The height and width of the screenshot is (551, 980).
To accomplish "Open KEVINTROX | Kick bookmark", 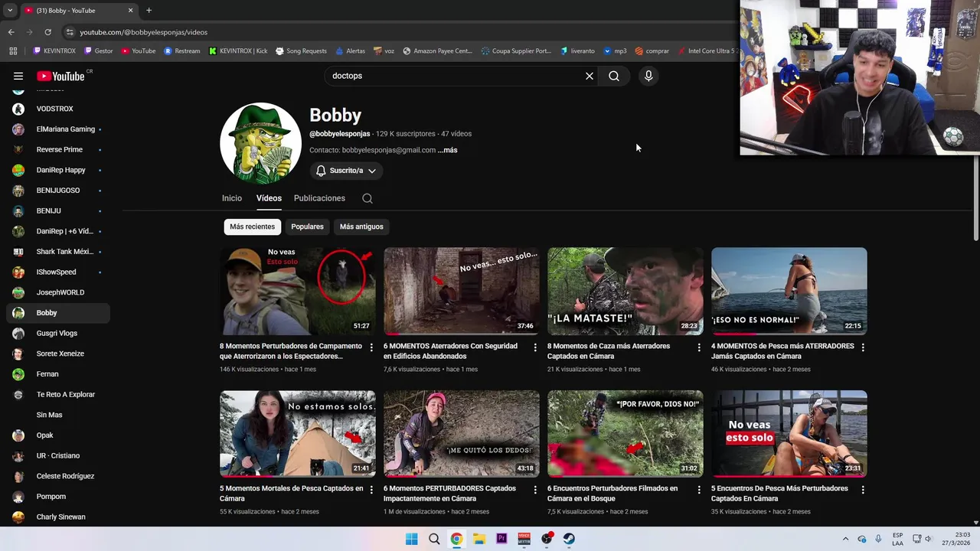I will tap(238, 51).
